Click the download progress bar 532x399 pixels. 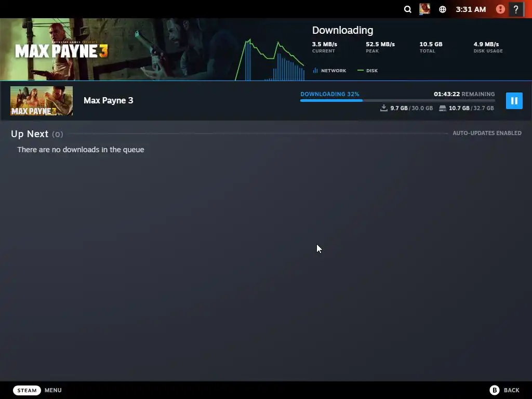[x=397, y=100]
